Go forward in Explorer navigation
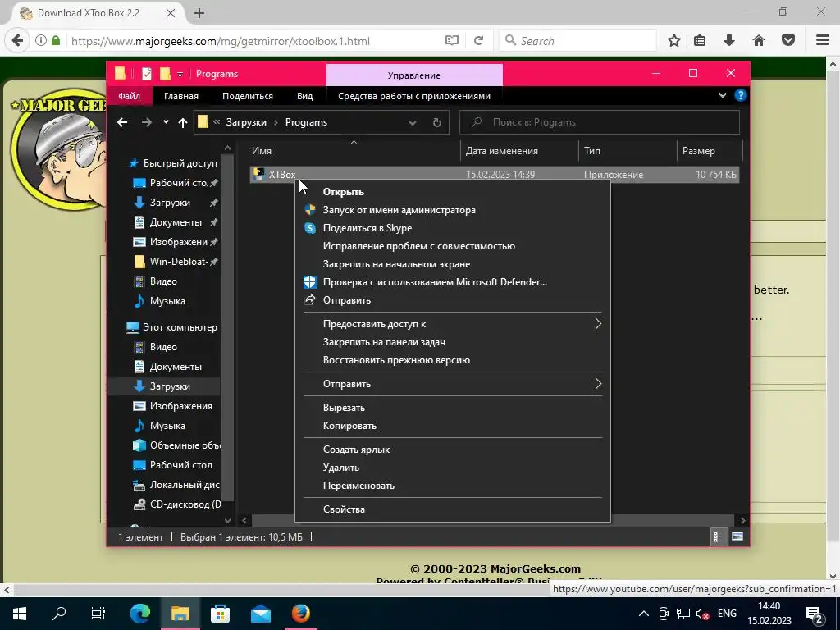 pyautogui.click(x=146, y=123)
